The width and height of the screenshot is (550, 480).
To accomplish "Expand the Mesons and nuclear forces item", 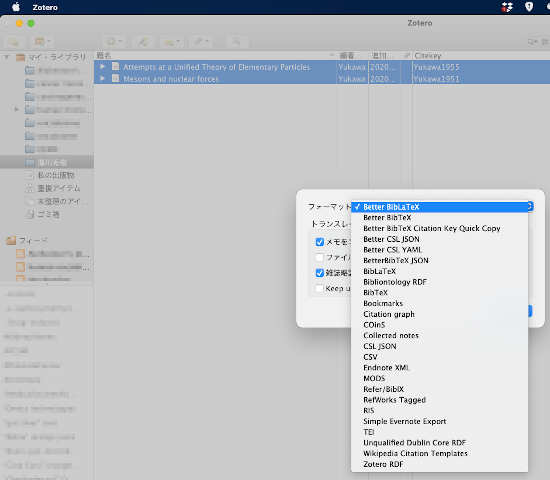I will pos(102,78).
